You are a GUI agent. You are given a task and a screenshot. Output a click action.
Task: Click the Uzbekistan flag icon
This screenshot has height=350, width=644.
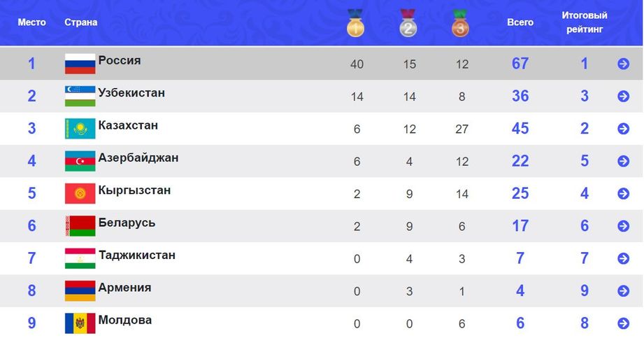click(x=80, y=96)
